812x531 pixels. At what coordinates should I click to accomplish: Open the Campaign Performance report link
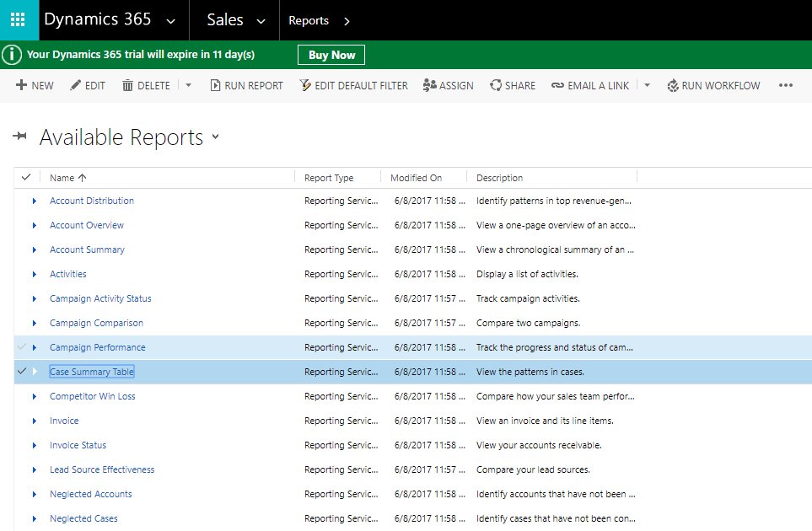97,347
